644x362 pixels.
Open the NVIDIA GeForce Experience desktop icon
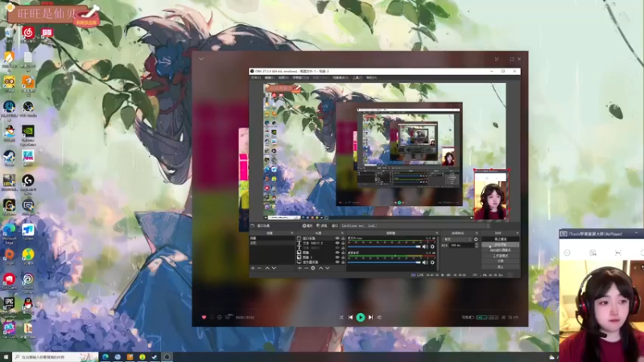tap(28, 131)
